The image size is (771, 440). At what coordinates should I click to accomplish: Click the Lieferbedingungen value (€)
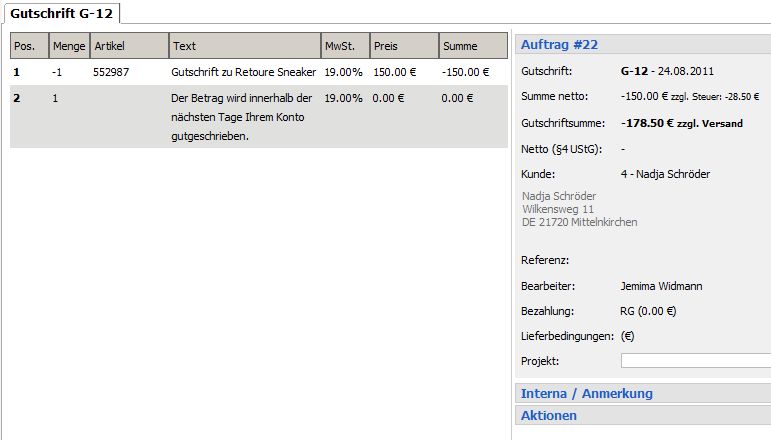coord(627,336)
